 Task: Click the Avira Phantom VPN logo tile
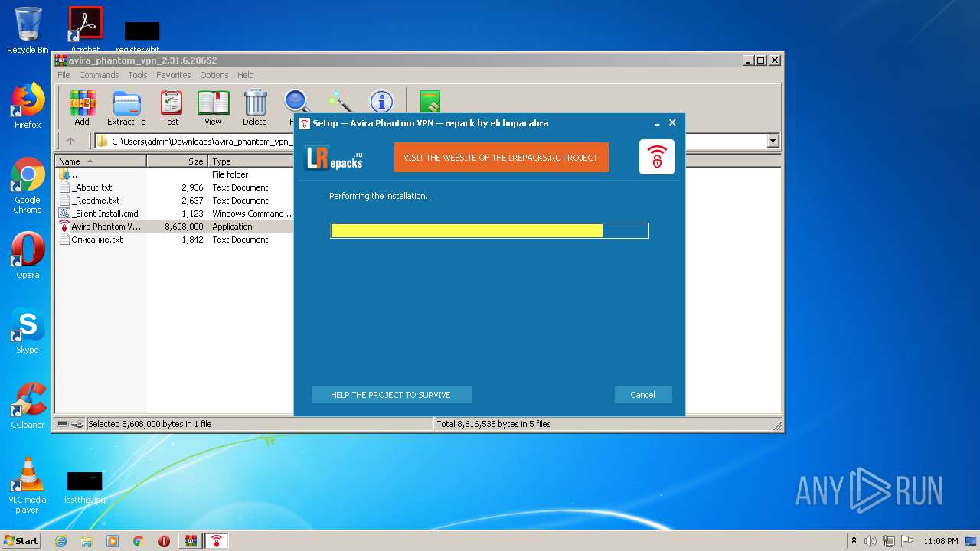point(657,157)
